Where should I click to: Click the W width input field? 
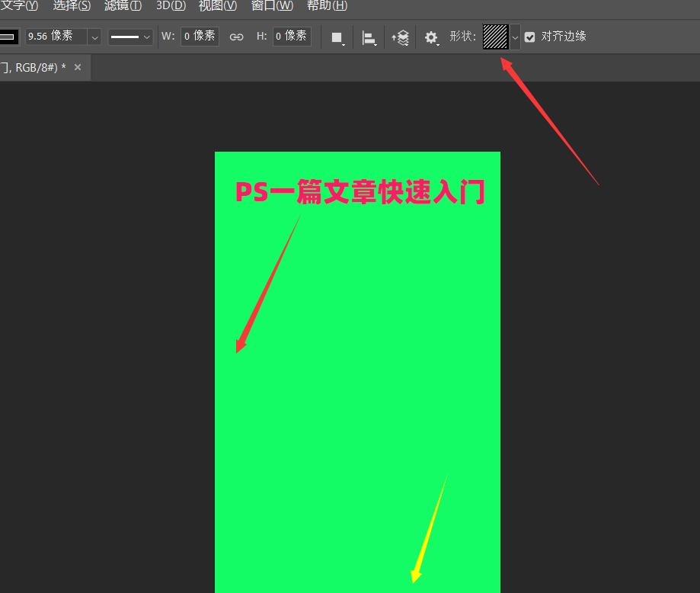click(200, 36)
